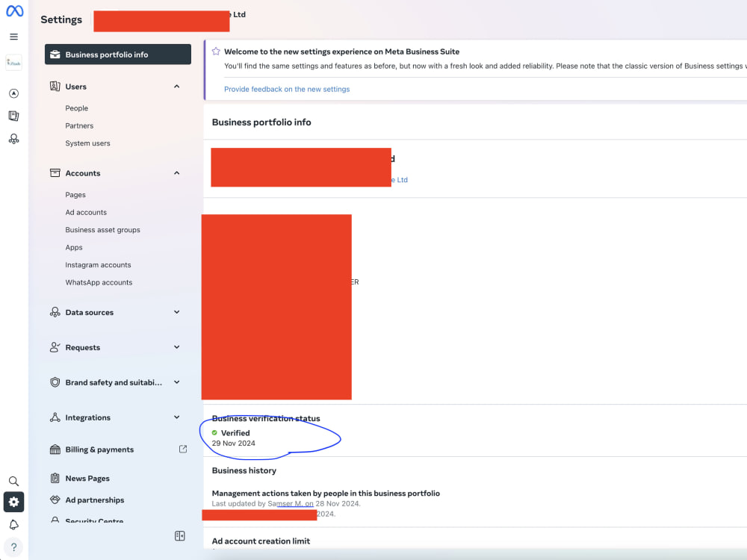Image resolution: width=747 pixels, height=560 pixels.
Task: Open Billing & payments
Action: [x=99, y=449]
